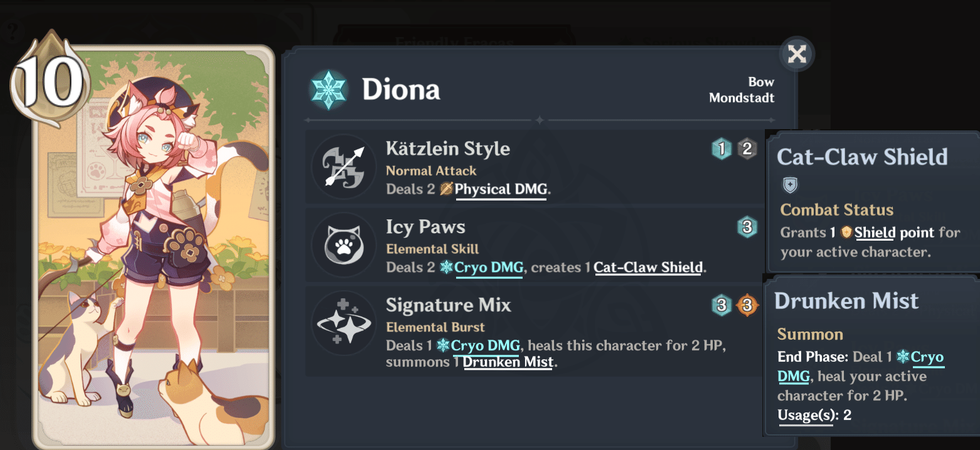
Task: Click the orange 3-energy icon for Signature Mix
Action: pos(748,306)
